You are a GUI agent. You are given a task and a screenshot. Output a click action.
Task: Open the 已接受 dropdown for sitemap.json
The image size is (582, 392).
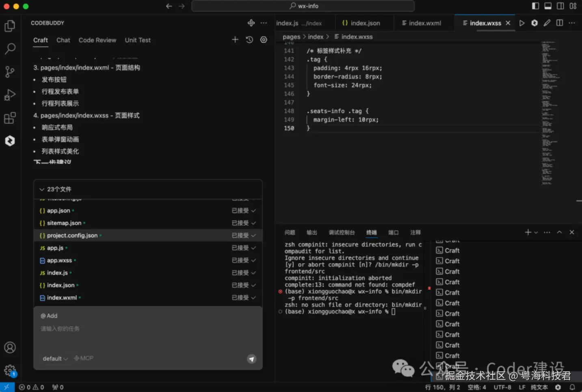point(244,223)
